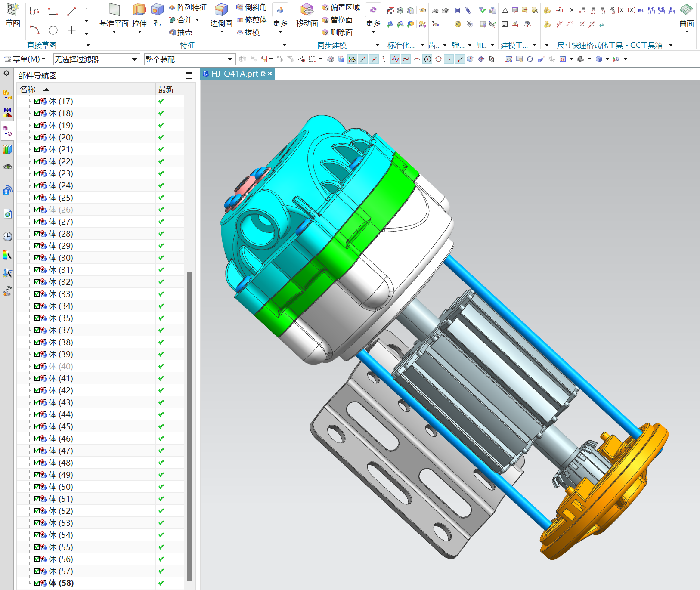Select the point sketch tool
Viewport: 700px width, 590px height.
coord(71,30)
